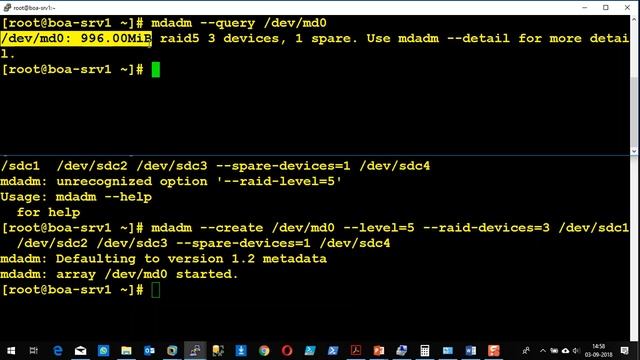
Task: Click the upper pane scrollbar up arrow
Action: coord(634,19)
